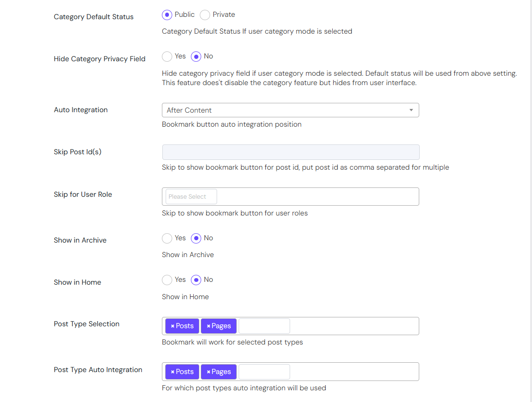Open Skip for User Role Please Select field
Screen dimensions: 532x402
pos(191,197)
